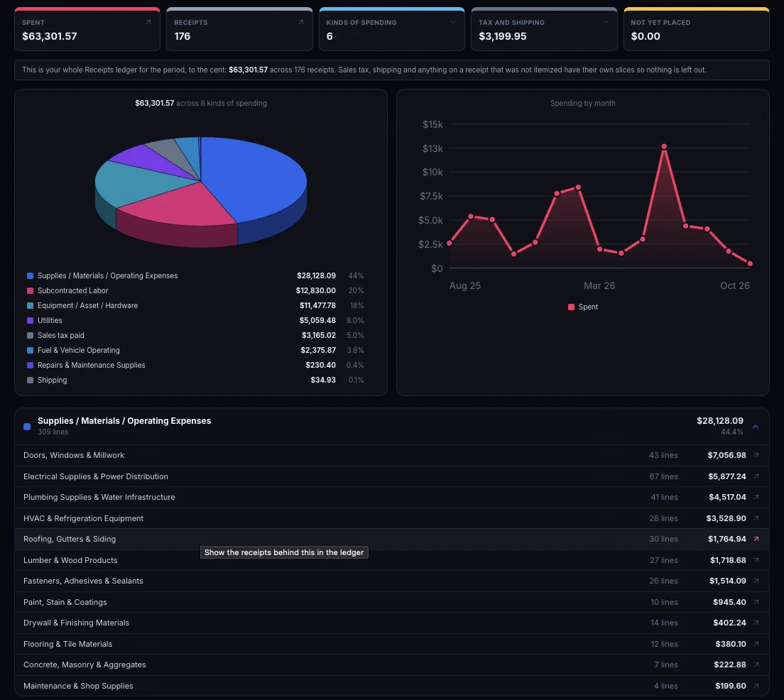
Task: Select the Maintenance & Shop Supplies row
Action: (x=391, y=686)
